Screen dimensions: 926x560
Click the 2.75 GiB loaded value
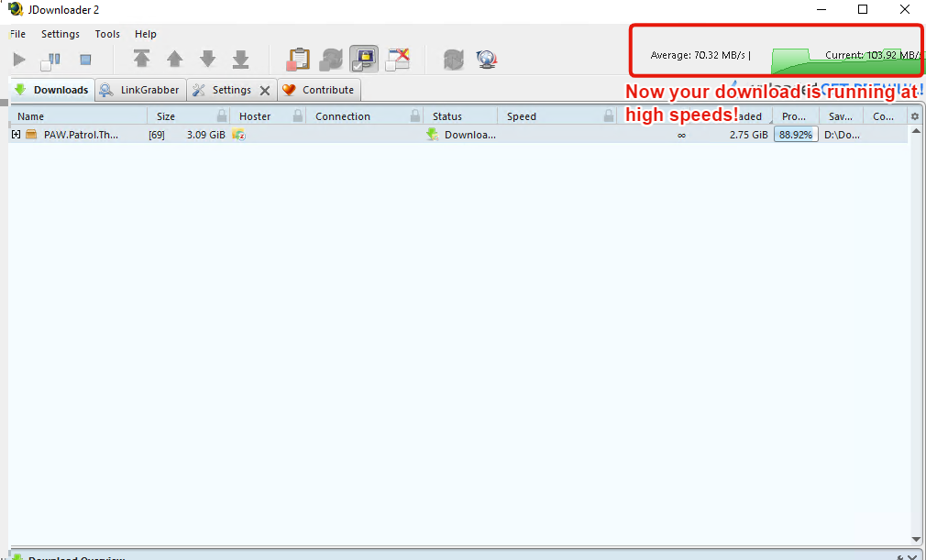coord(749,135)
